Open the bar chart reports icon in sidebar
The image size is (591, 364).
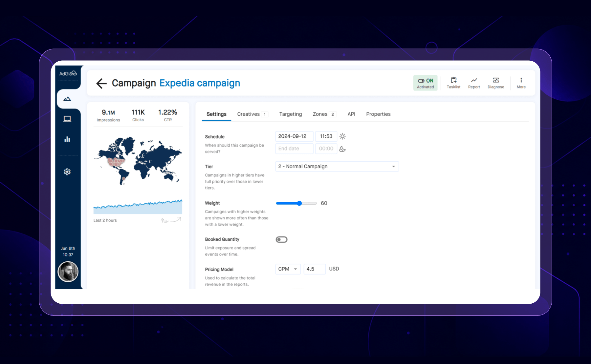[67, 139]
